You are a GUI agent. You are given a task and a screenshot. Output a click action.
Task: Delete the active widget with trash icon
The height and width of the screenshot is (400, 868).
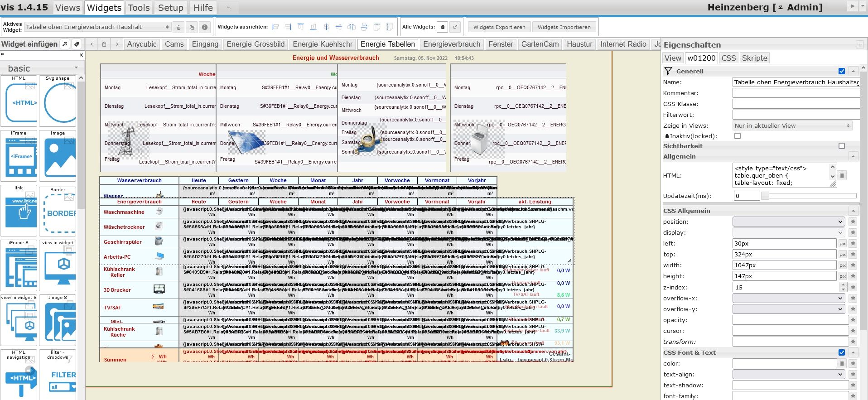tap(178, 27)
